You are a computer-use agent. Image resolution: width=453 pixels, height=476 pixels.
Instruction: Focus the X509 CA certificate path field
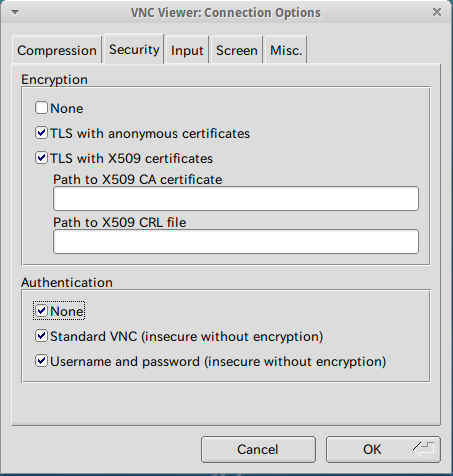(236, 199)
